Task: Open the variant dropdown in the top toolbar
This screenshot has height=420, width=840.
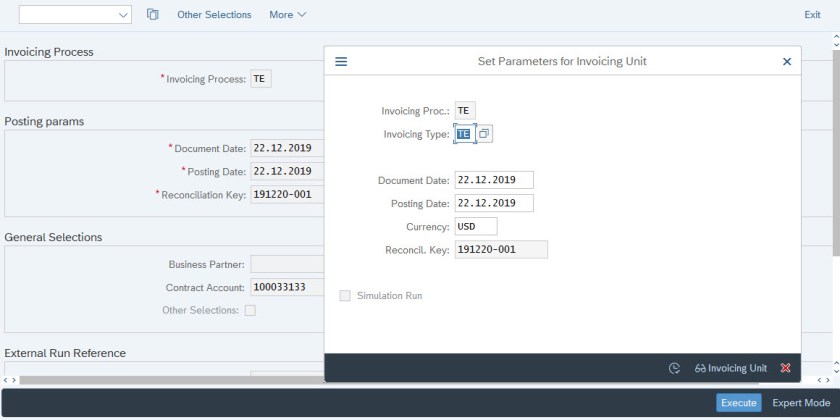Action: pyautogui.click(x=75, y=15)
